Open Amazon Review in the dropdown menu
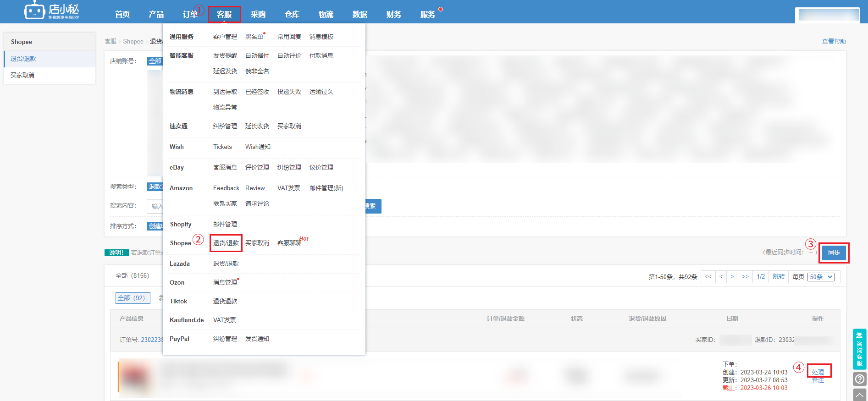Image resolution: width=868 pixels, height=401 pixels. [x=255, y=188]
